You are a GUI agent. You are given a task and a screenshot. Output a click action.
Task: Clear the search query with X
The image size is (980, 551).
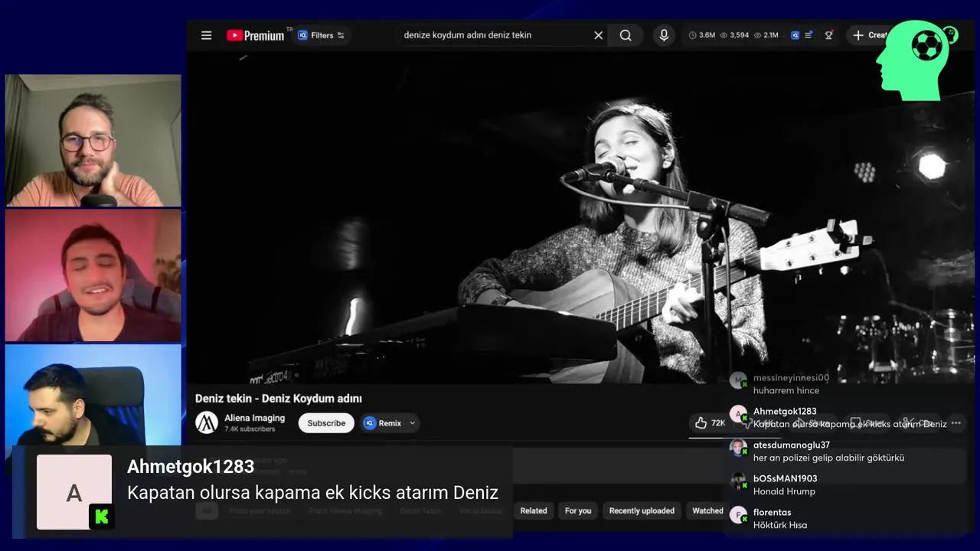599,35
